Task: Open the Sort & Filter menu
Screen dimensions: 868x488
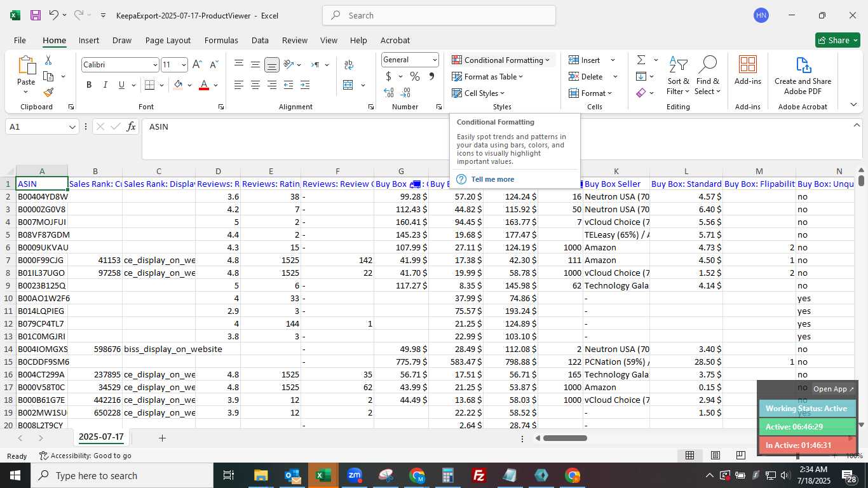Action: 678,76
